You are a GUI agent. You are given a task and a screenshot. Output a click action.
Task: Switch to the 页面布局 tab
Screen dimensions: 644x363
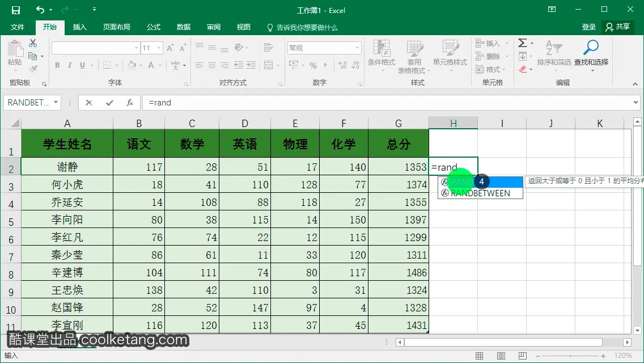[x=117, y=27]
